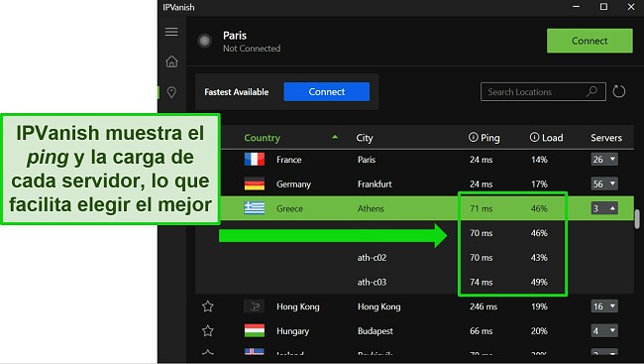Sort by Ping column header

click(490, 138)
